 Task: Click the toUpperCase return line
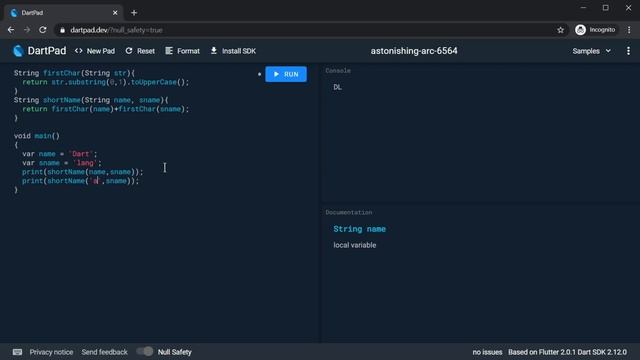pos(106,82)
